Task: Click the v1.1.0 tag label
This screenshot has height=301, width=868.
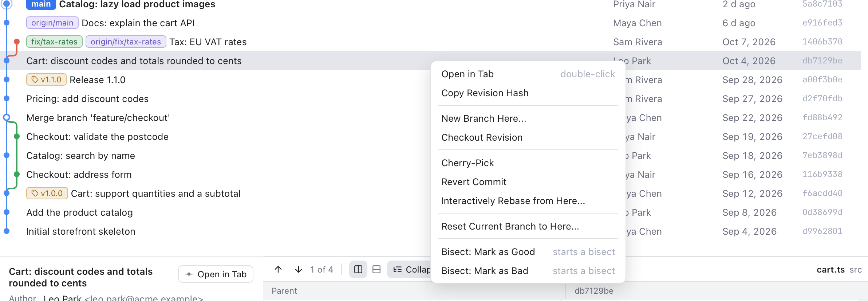Action: click(46, 79)
